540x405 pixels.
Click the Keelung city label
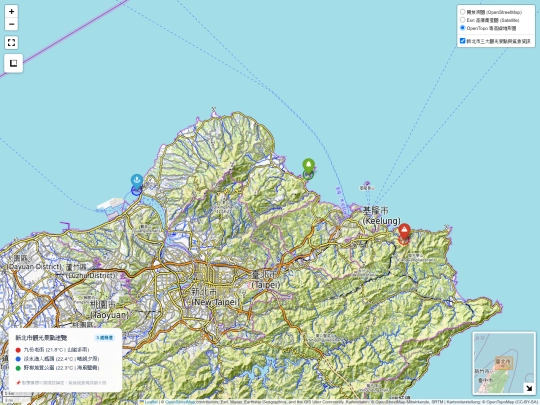coord(381,215)
